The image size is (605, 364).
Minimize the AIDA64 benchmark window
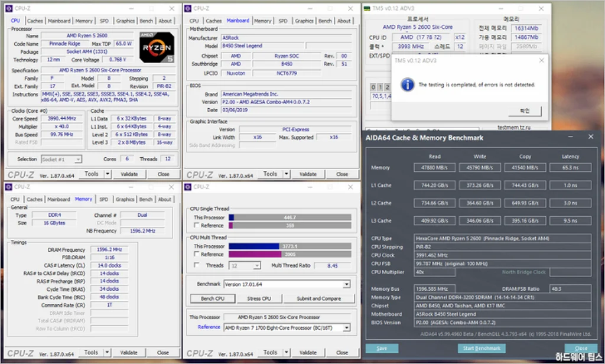click(x=570, y=136)
